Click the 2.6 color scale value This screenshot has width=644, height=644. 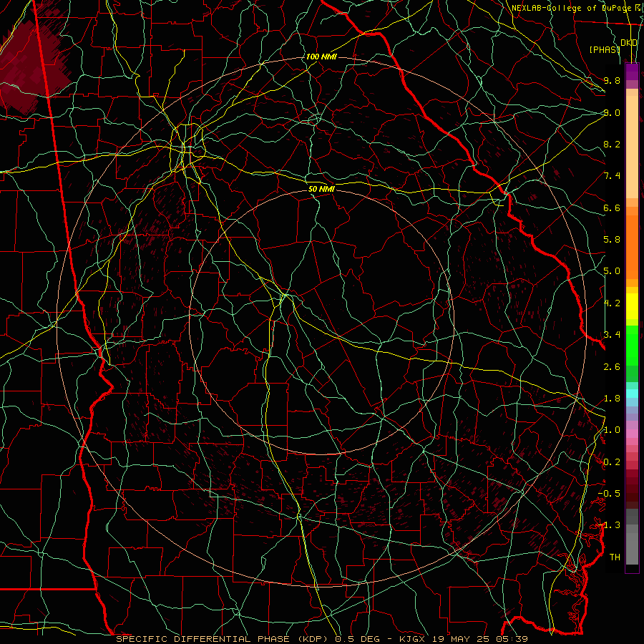pos(612,367)
